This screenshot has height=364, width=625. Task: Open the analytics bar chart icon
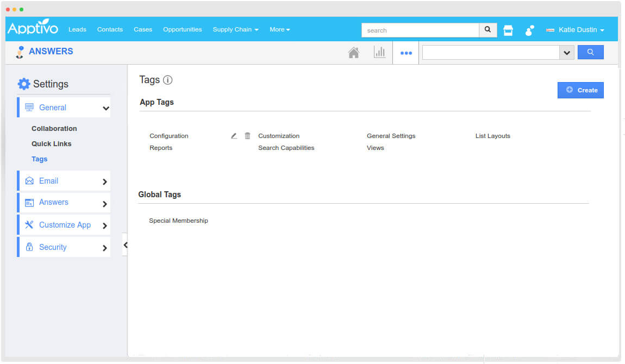pyautogui.click(x=380, y=52)
